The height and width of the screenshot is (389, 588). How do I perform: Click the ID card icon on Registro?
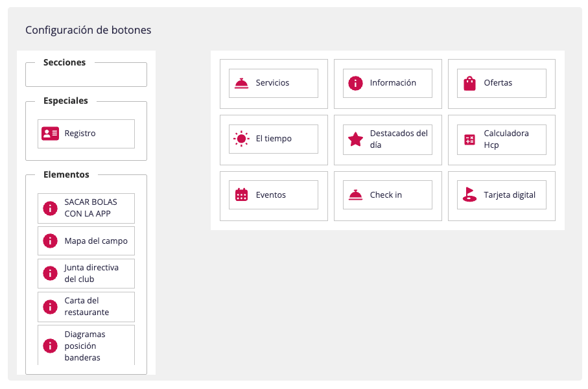click(x=51, y=134)
